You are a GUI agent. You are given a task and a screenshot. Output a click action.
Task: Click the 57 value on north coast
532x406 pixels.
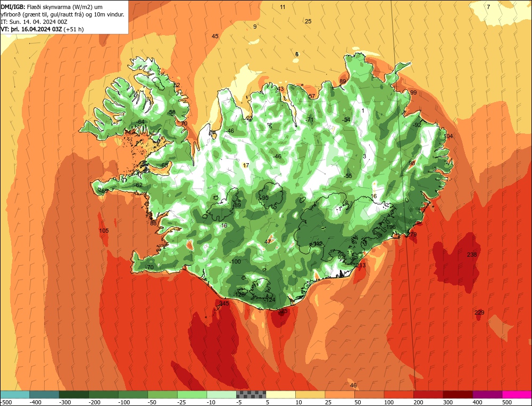point(312,96)
